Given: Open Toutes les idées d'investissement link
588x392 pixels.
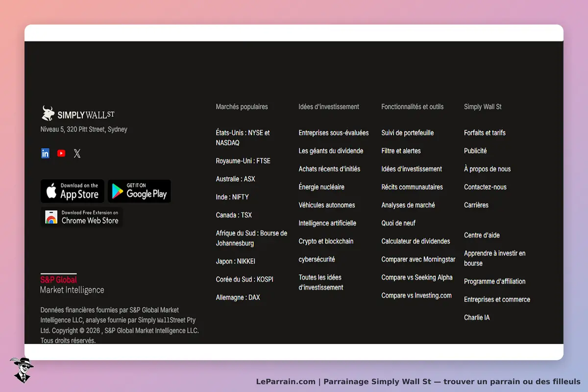Looking at the screenshot, I should pyautogui.click(x=321, y=282).
